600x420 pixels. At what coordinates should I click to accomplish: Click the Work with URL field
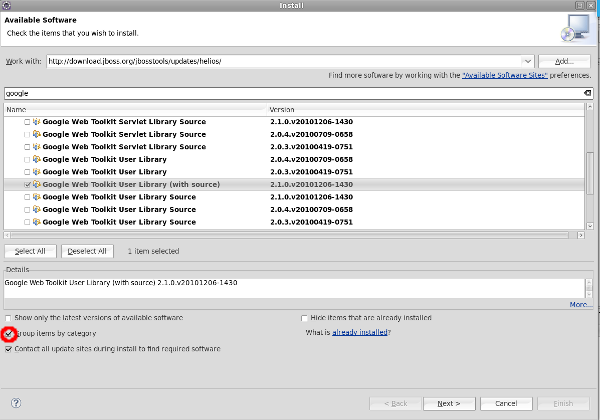pyautogui.click(x=284, y=61)
